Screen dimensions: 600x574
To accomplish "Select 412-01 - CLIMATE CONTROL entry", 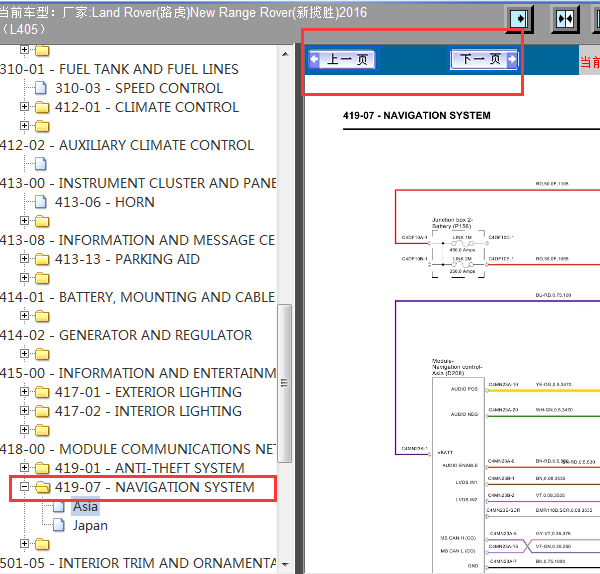I will (147, 107).
